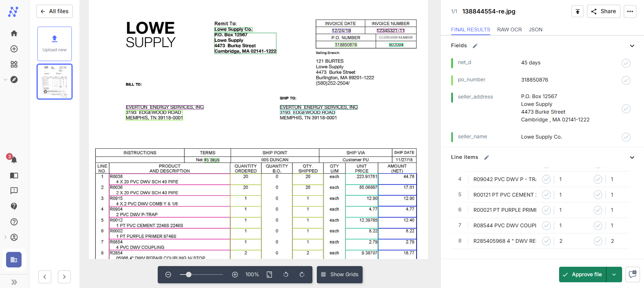Go back to All files

coord(55,11)
